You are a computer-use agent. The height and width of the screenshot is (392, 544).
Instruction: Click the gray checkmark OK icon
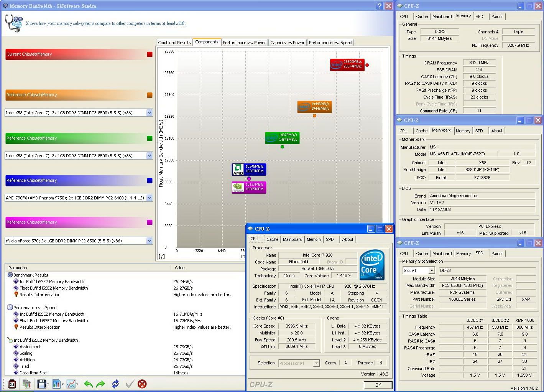coord(130,384)
